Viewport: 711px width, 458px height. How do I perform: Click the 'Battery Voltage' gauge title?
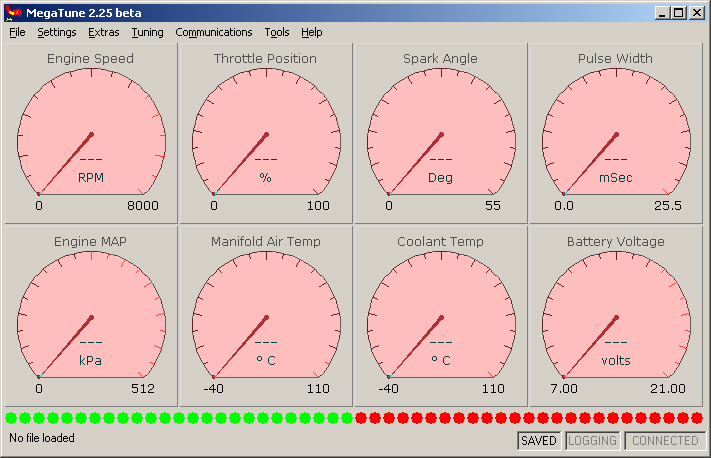tap(616, 242)
